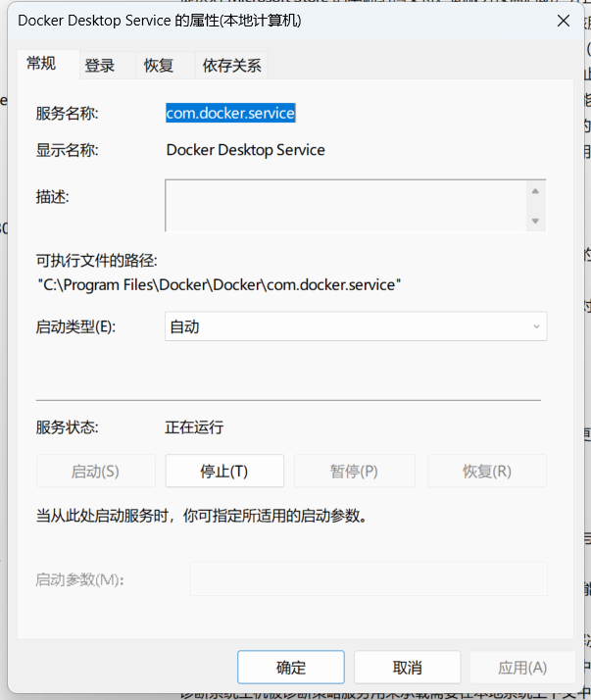Confirm with the 确定 button
This screenshot has height=700, width=591.
[291, 668]
